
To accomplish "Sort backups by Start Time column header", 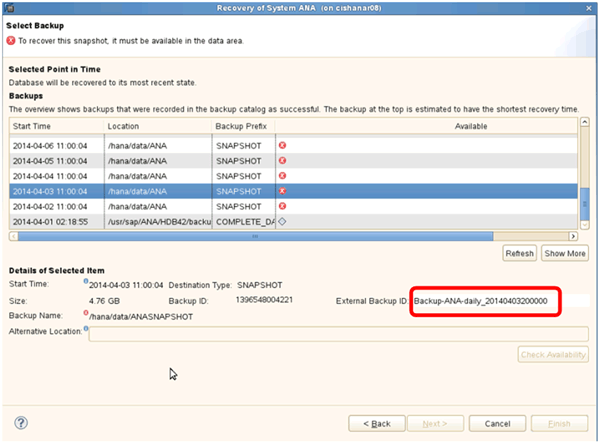I will click(55, 127).
